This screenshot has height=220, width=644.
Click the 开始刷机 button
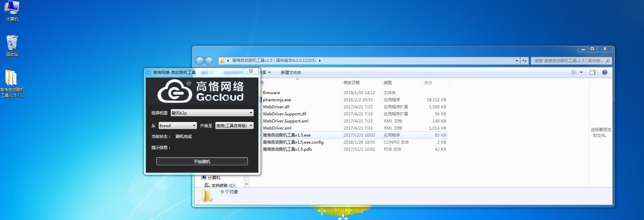(202, 161)
